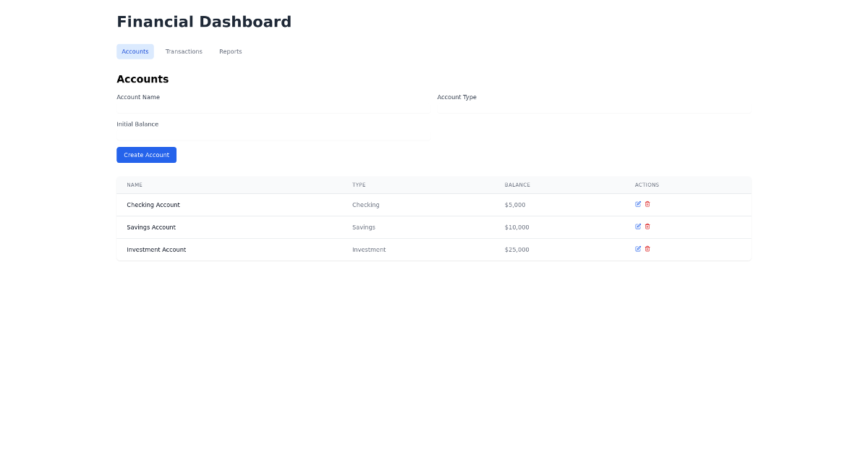Click the Initial Balance input field
Image resolution: width=868 pixels, height=456 pixels.
pyautogui.click(x=273, y=132)
